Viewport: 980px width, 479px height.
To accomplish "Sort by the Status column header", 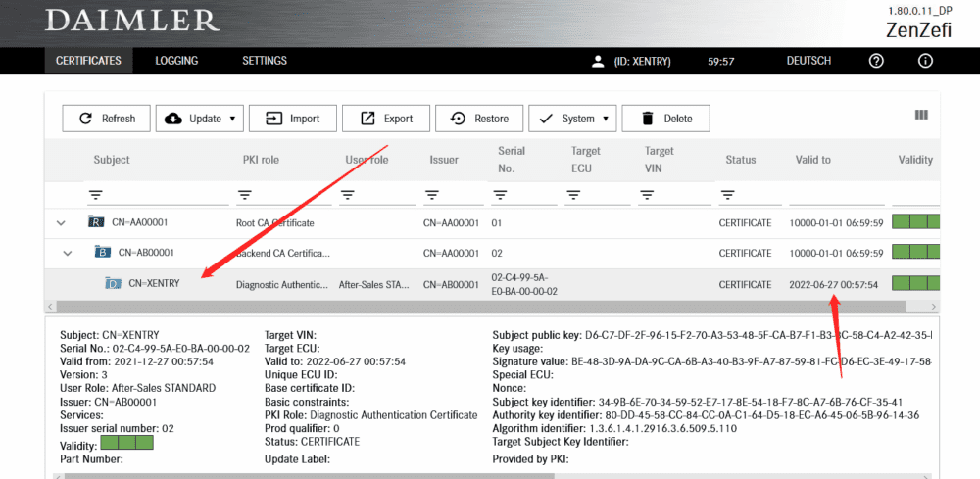I will point(740,160).
